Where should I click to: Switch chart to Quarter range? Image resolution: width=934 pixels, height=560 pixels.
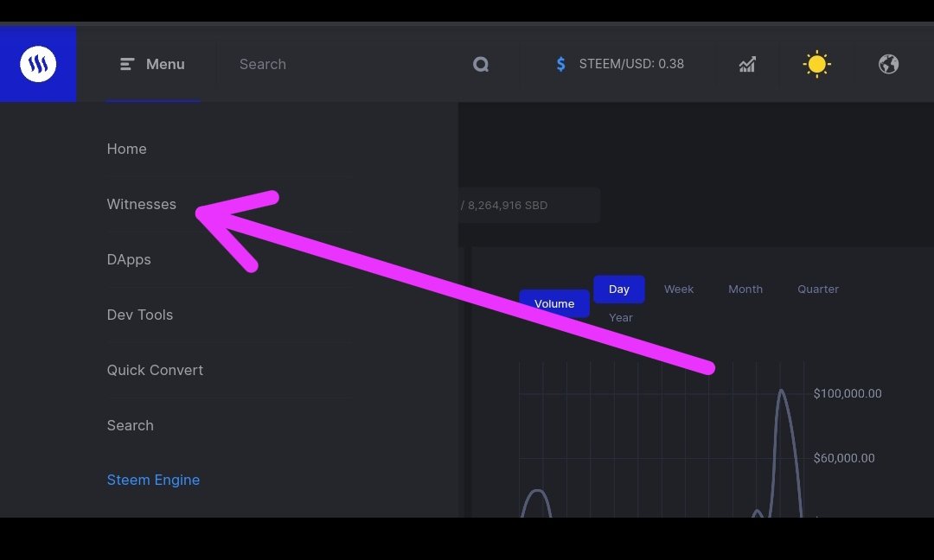[x=818, y=290]
